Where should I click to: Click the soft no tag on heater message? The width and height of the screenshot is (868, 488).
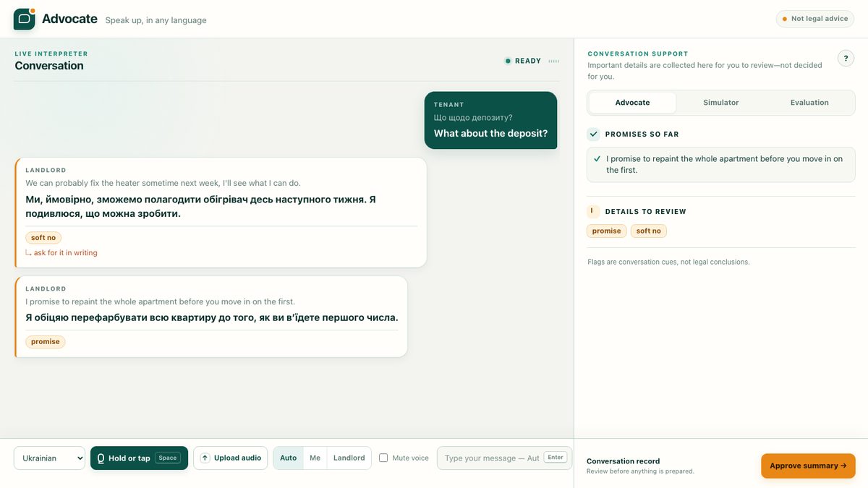[43, 238]
